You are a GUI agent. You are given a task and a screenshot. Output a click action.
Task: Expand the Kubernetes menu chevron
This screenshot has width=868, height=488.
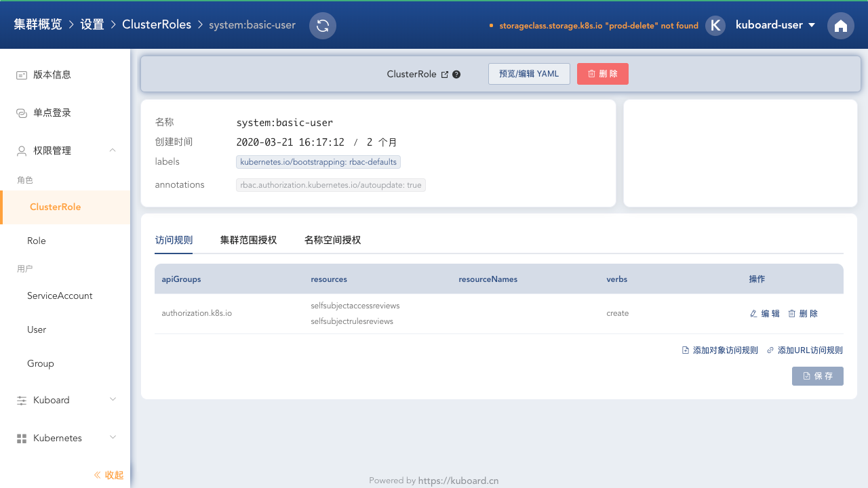(x=113, y=438)
